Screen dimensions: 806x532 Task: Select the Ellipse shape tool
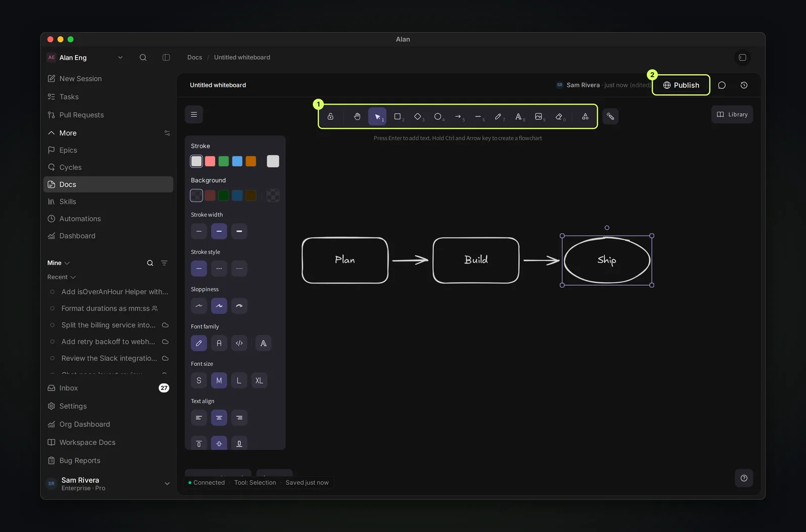click(438, 116)
